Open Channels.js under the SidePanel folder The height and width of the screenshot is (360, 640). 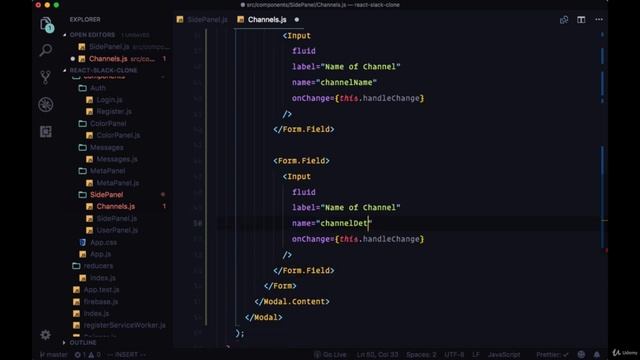click(116, 207)
